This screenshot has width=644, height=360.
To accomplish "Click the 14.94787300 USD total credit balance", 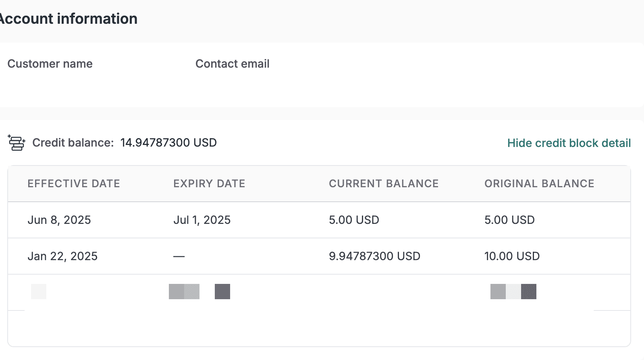I will pos(168,143).
